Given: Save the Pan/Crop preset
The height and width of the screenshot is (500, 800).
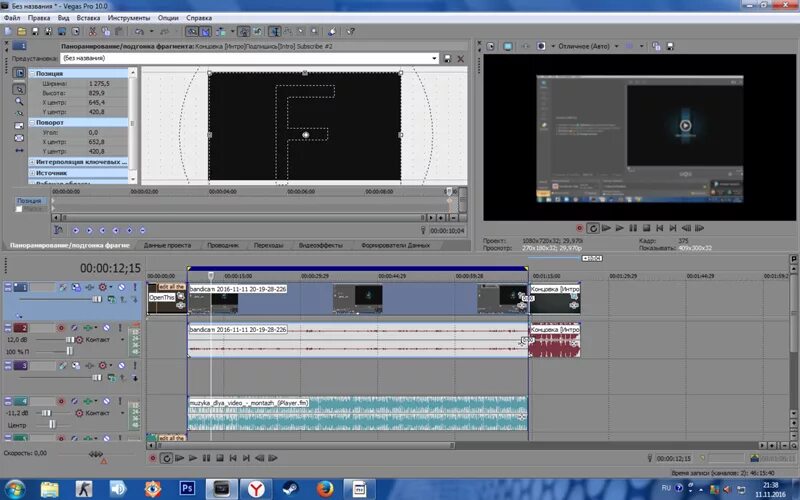Looking at the screenshot, I should pos(447,59).
